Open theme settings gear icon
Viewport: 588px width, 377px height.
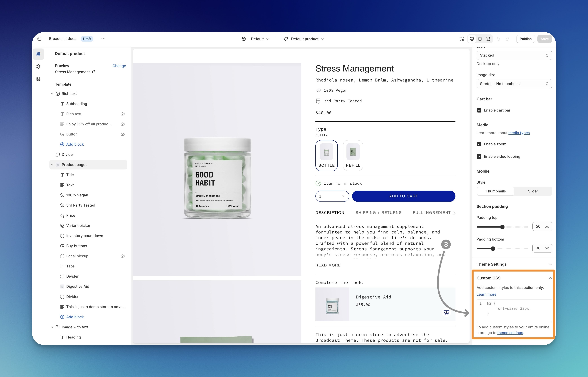38,67
